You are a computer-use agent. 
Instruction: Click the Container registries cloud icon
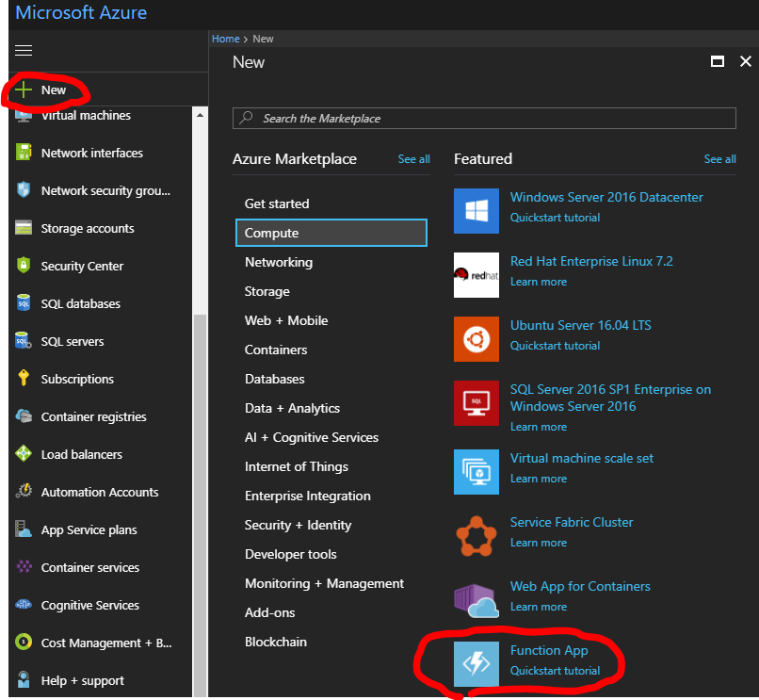[24, 416]
